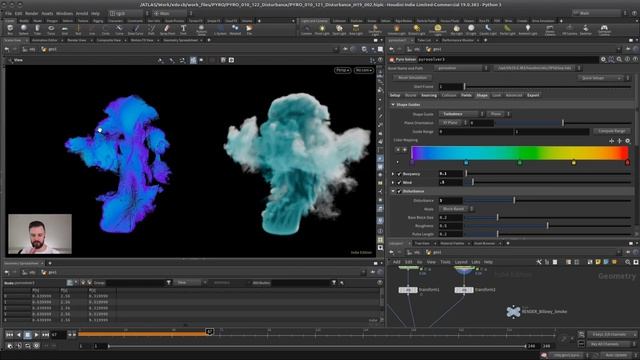Expand the Buoyancy parameter group
Screen dimensions: 640x360
click(393, 174)
